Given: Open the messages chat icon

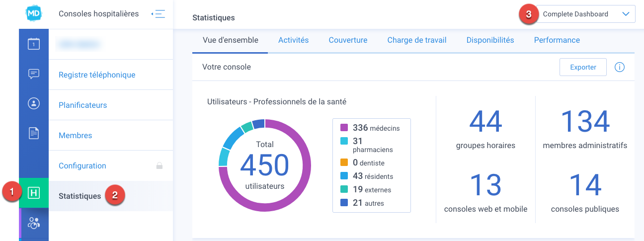Looking at the screenshot, I should click(34, 74).
